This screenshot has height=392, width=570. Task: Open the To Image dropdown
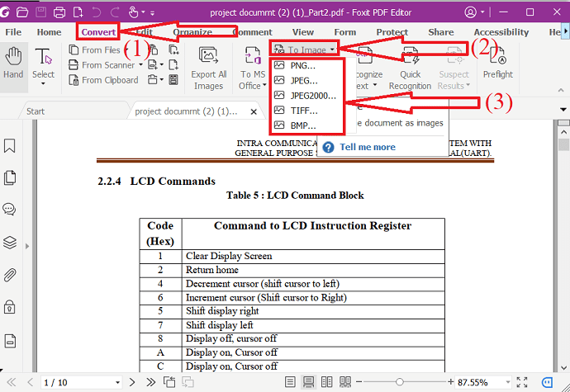tap(304, 49)
